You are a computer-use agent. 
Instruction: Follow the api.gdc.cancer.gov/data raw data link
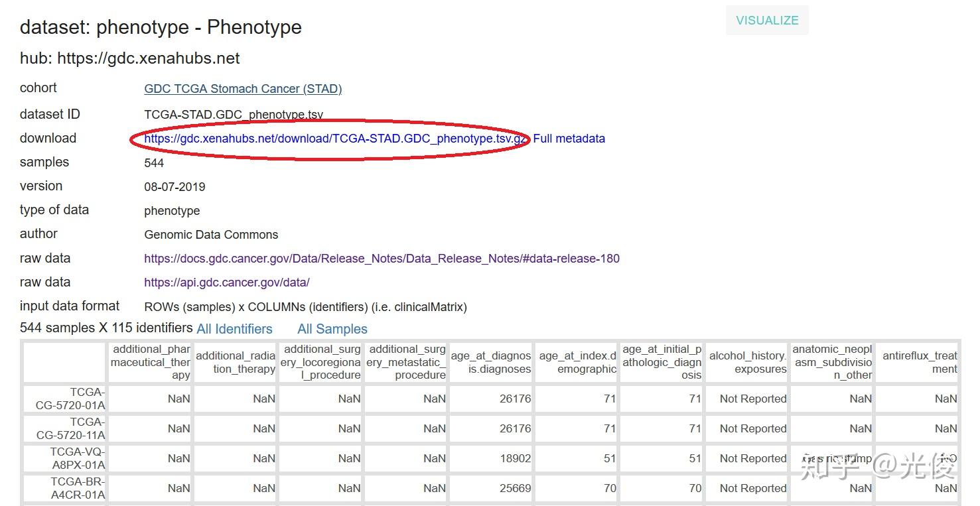click(x=227, y=283)
